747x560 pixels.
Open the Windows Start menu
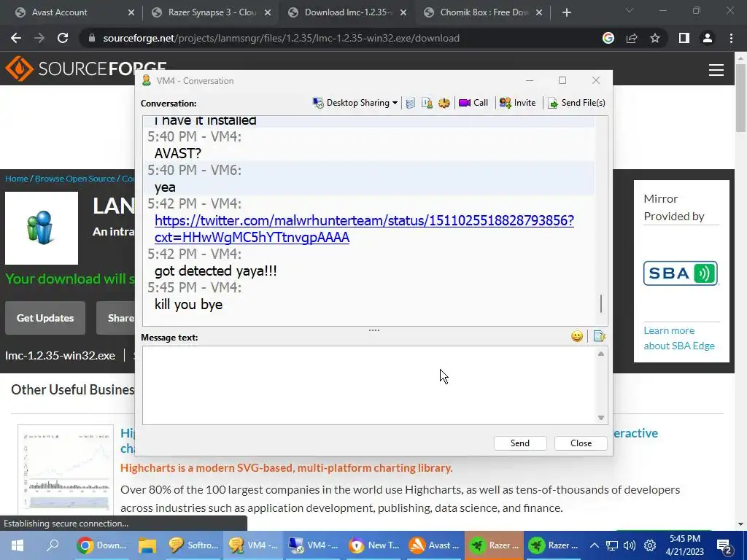pos(18,545)
